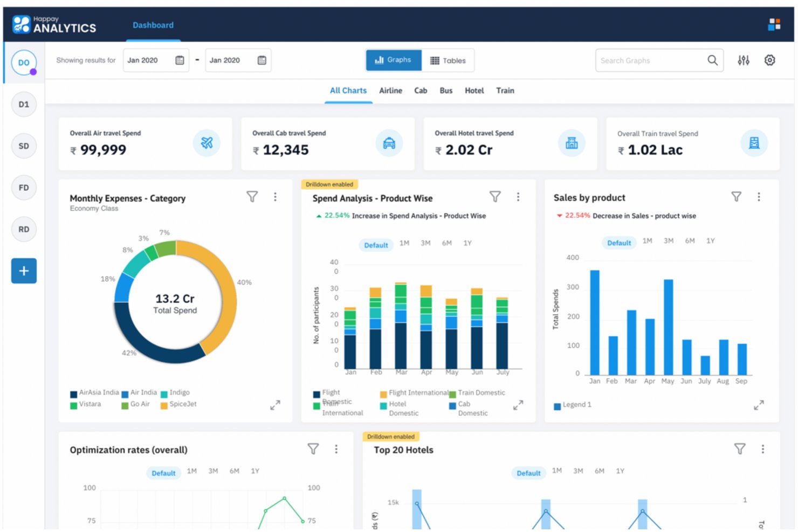The height and width of the screenshot is (532, 798).
Task: Open calendar picker for start date
Action: click(x=180, y=60)
